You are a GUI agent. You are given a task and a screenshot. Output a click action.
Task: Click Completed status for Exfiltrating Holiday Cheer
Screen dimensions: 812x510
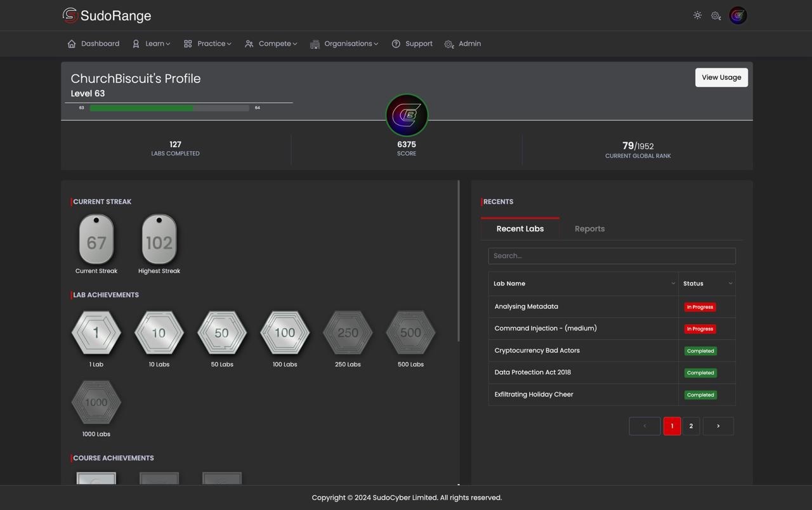[x=700, y=395]
